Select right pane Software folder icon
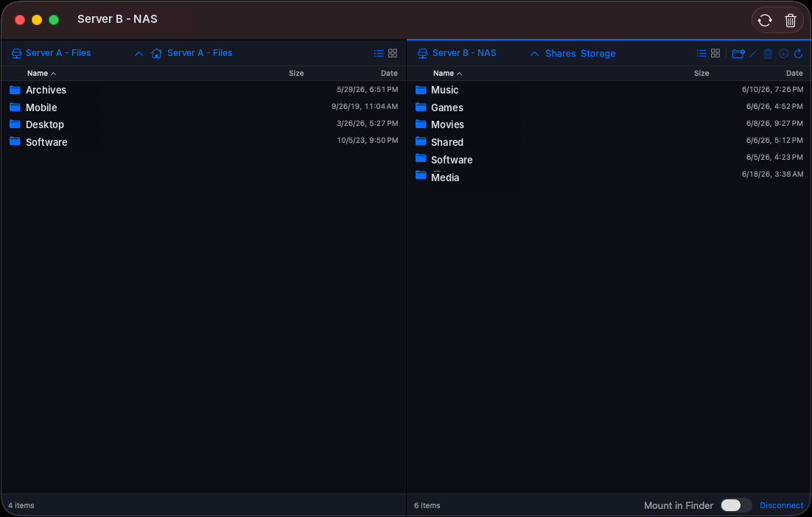The width and height of the screenshot is (812, 517). tap(421, 158)
